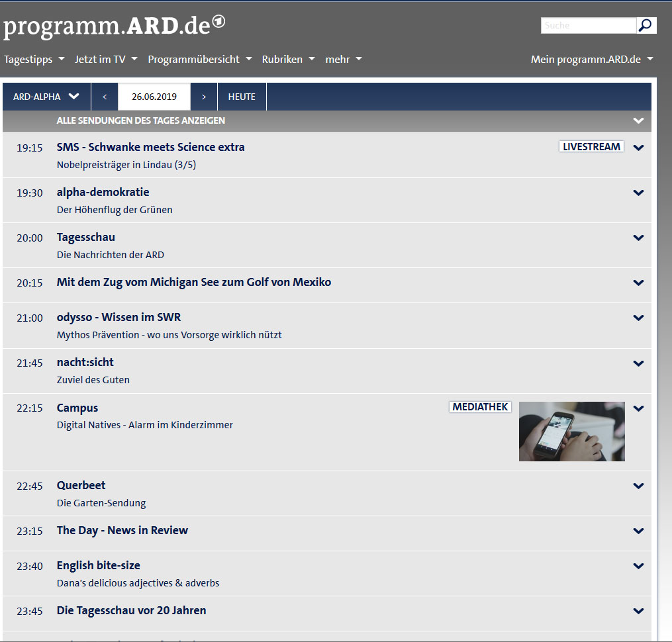Click the Campus smartphone thumbnail
The width and height of the screenshot is (672, 642).
click(571, 431)
